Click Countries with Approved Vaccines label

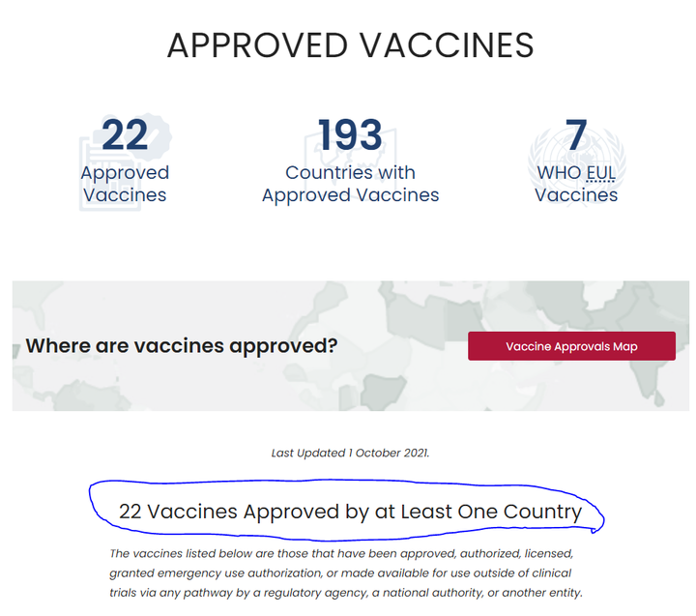(x=350, y=184)
